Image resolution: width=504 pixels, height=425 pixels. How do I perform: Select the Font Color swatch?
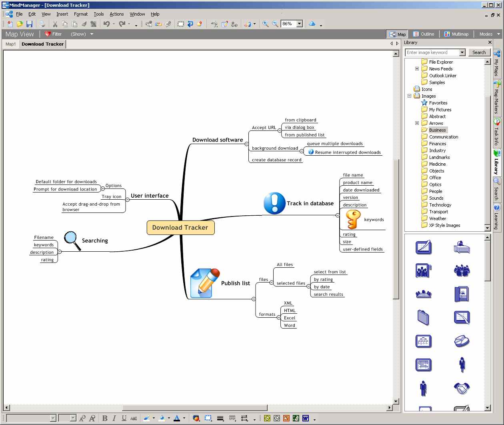click(176, 418)
